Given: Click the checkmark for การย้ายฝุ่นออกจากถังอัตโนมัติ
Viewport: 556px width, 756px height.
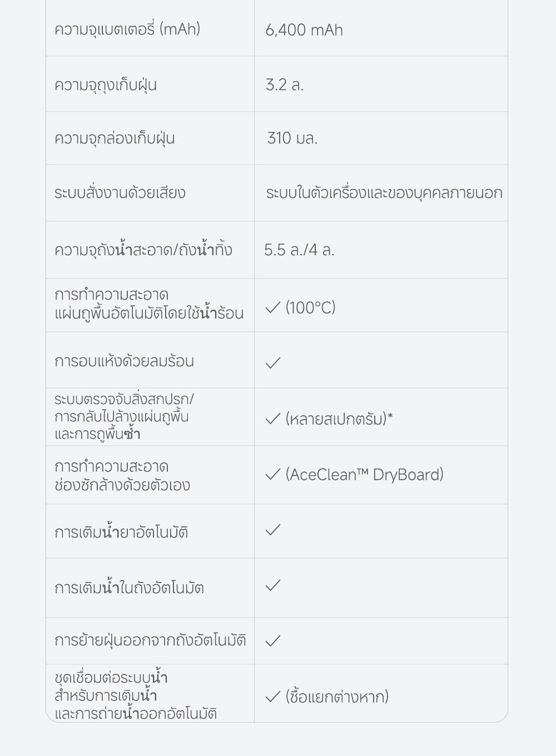Looking at the screenshot, I should [x=273, y=641].
